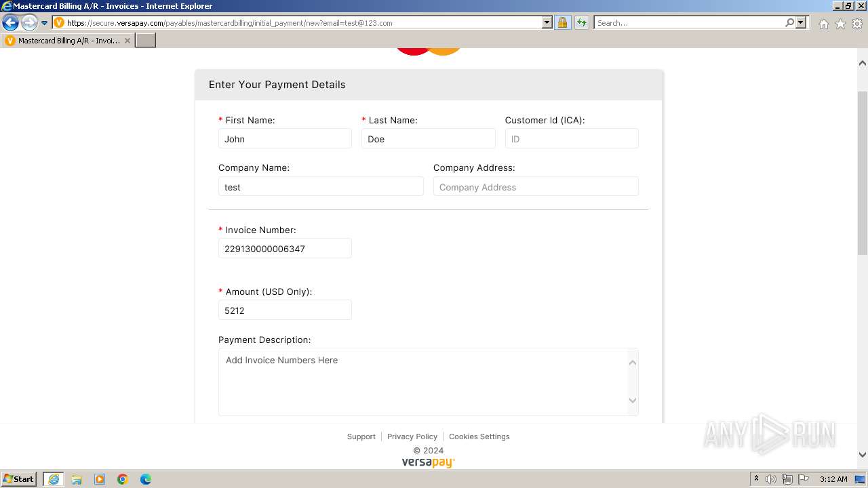The image size is (868, 488).
Task: Click the Invoice Number field
Action: [x=285, y=248]
